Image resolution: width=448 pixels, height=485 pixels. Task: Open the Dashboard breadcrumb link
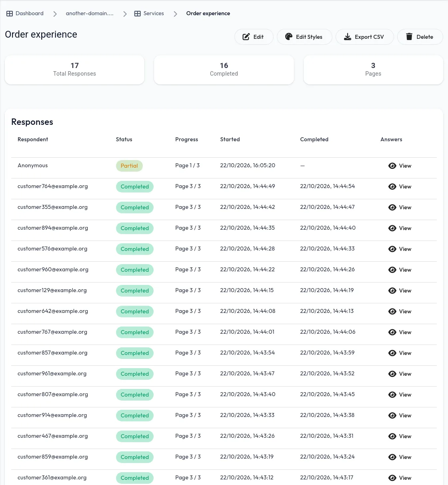coord(25,14)
